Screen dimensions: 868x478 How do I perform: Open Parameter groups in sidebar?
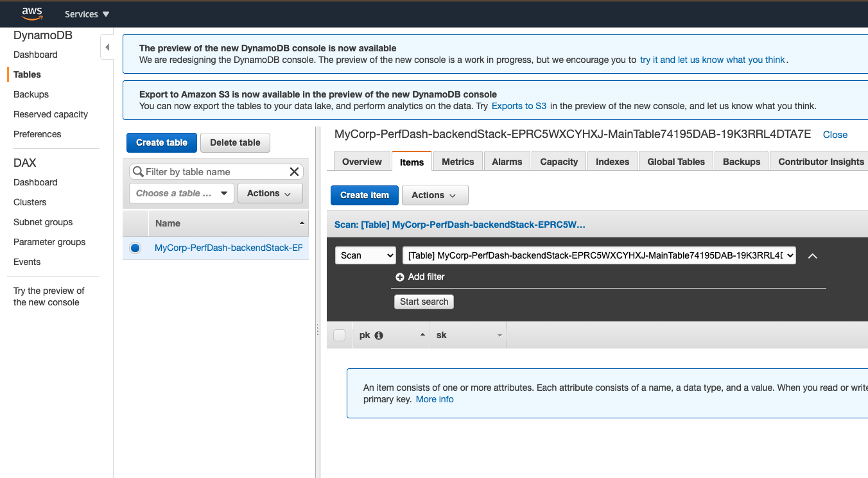pyautogui.click(x=49, y=242)
